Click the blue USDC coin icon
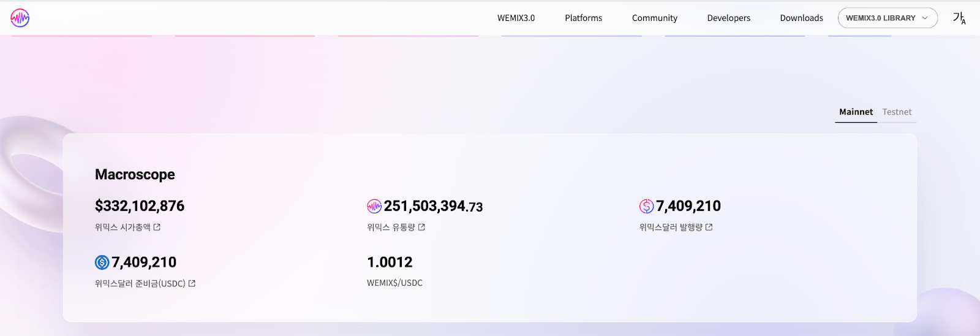 102,262
